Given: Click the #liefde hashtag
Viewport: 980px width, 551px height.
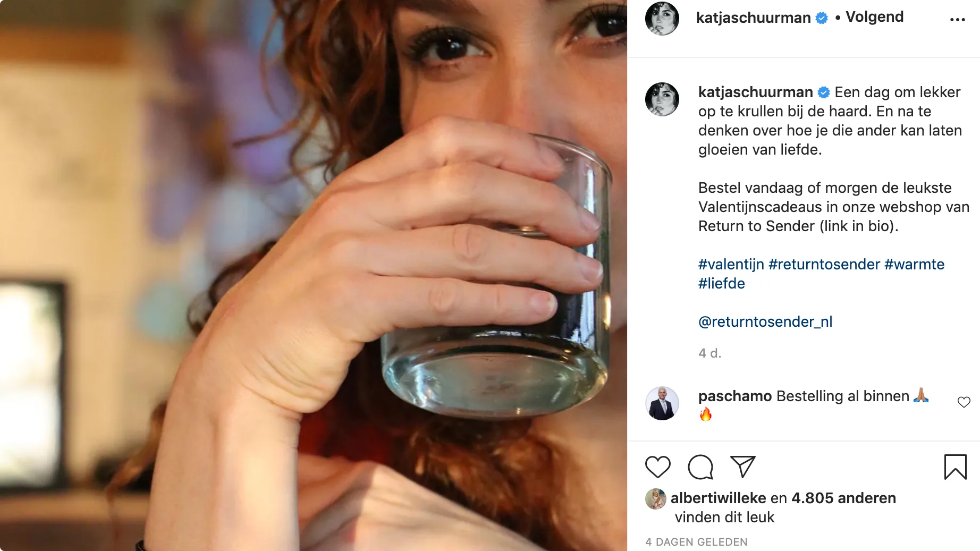Looking at the screenshot, I should point(721,283).
